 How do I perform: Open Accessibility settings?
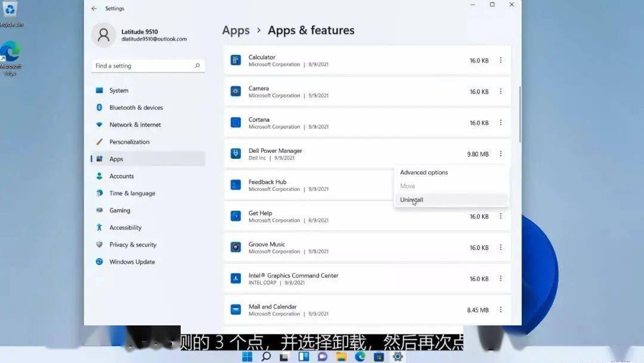[x=148, y=227]
